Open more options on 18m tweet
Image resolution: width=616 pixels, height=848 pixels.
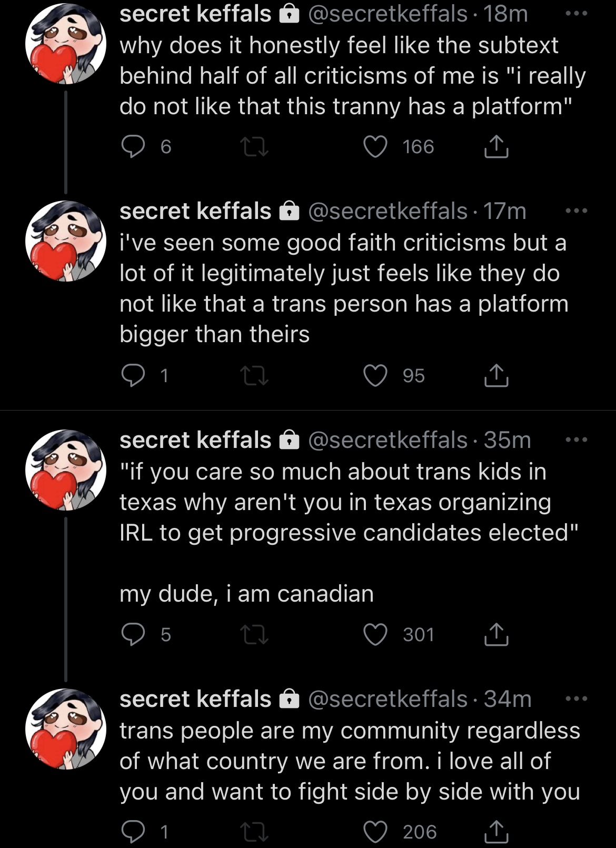[576, 14]
